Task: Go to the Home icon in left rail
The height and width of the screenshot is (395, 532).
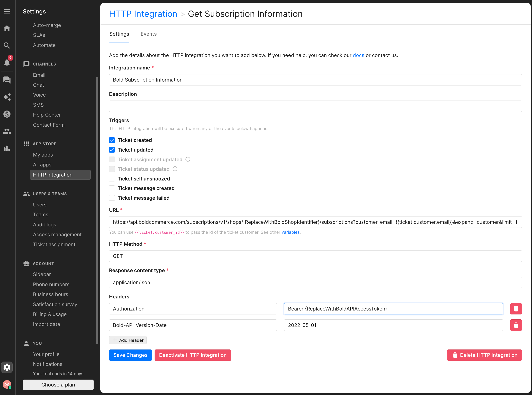Action: (x=7, y=28)
